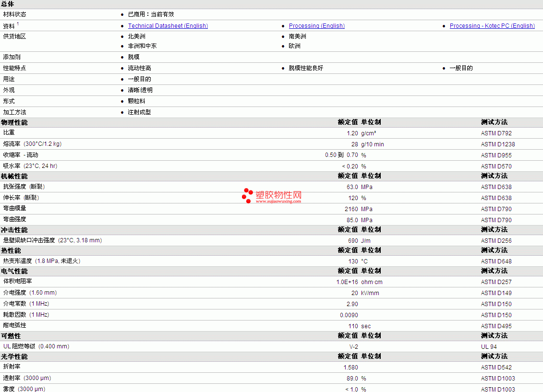Click the 热性能 section header

click(11, 250)
